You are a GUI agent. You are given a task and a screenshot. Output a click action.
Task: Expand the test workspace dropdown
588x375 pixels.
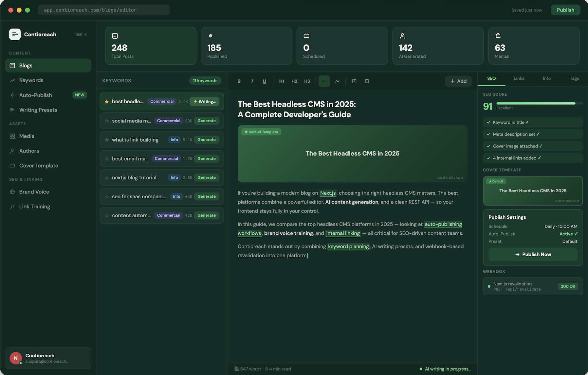click(x=81, y=34)
